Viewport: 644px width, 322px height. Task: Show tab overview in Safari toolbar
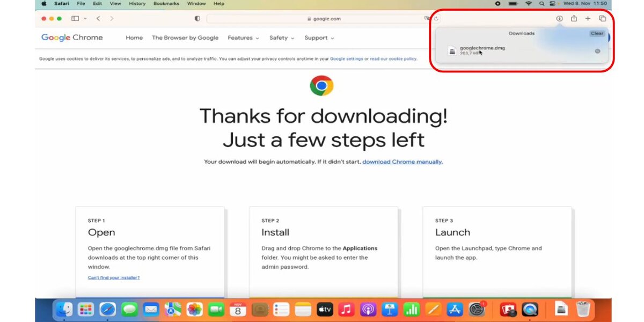(602, 18)
